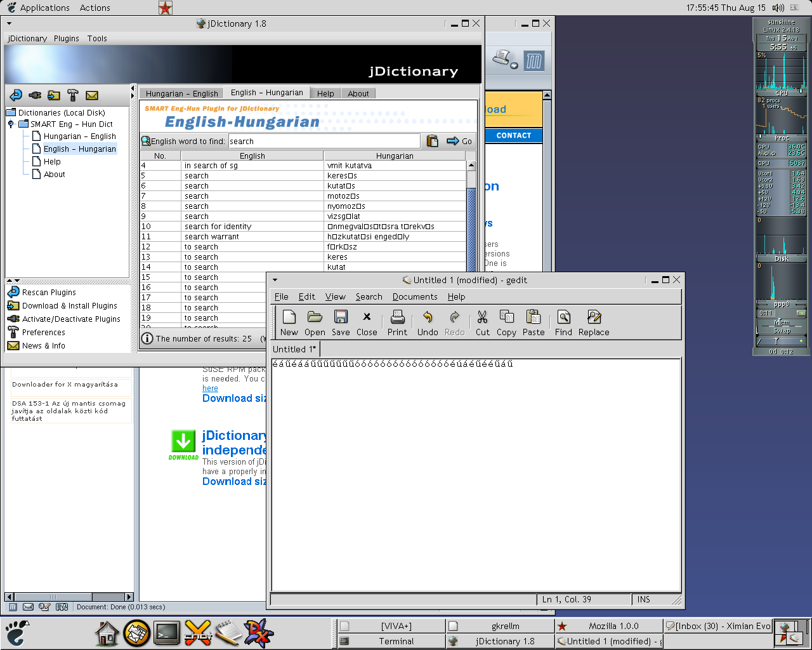
Task: Switch to the Hungarian - English tab
Action: tap(181, 93)
